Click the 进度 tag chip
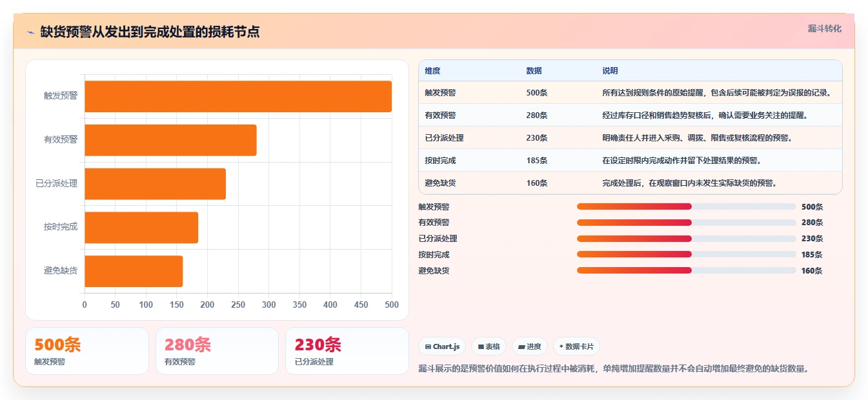Viewport: 868px width, 400px height. point(530,346)
